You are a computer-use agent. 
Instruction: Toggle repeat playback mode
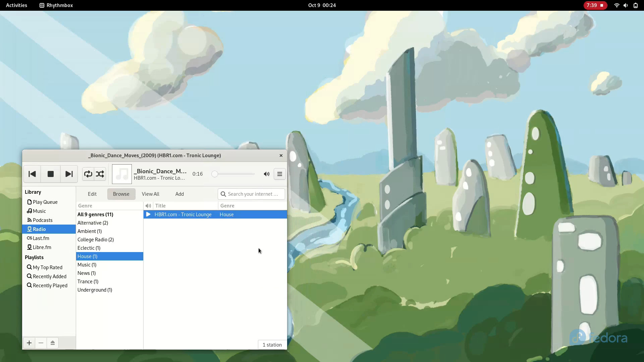click(88, 174)
